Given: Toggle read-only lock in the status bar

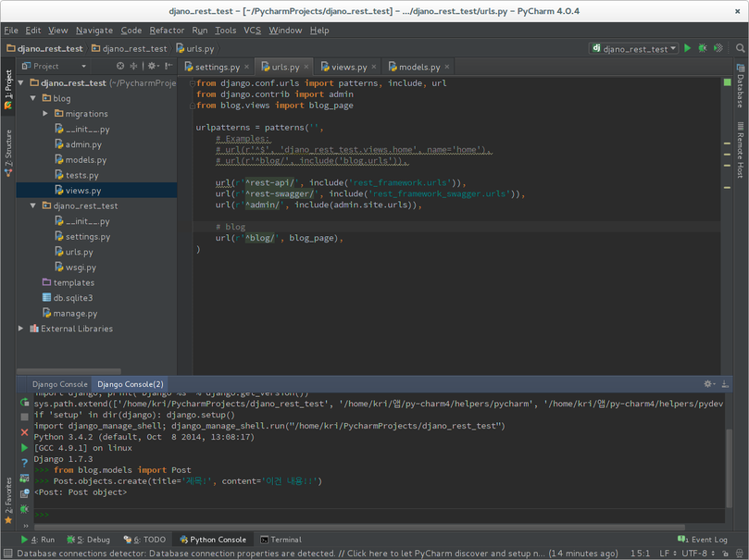Looking at the screenshot, I should pos(725,554).
